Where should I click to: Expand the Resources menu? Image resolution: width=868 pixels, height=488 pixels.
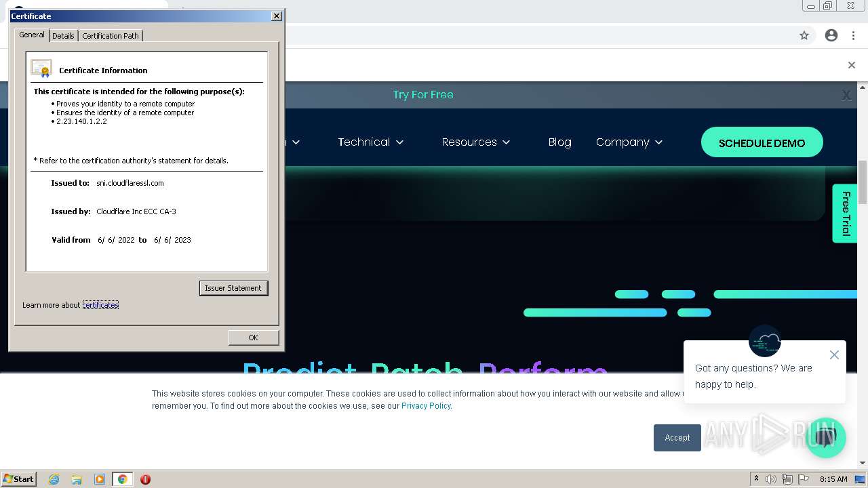tap(475, 142)
